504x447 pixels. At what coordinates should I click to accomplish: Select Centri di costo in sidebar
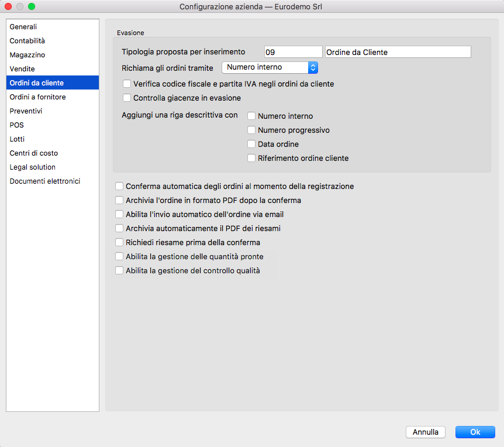click(34, 153)
